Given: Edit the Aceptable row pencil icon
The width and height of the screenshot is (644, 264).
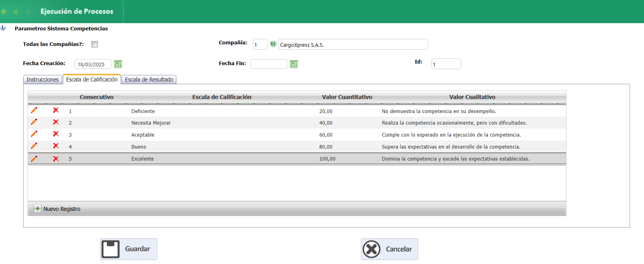Looking at the screenshot, I should click(34, 134).
